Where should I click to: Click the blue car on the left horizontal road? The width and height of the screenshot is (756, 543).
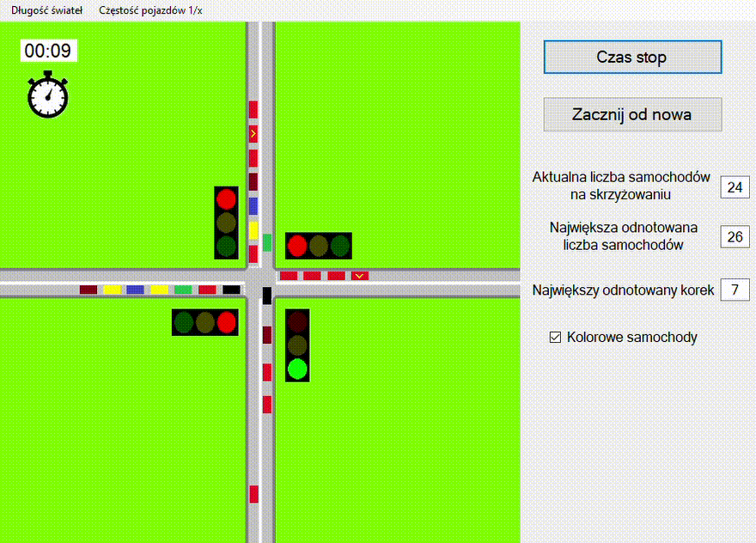[135, 290]
